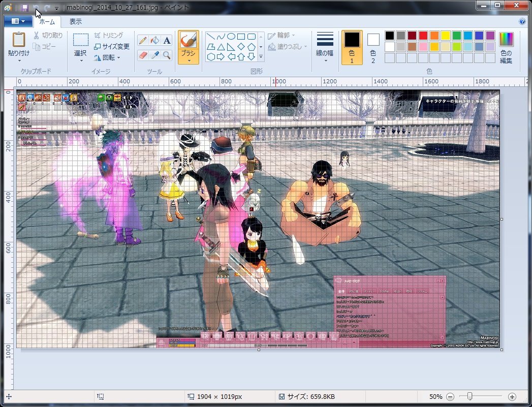Click the zoom in plus button
The height and width of the screenshot is (407, 532).
pyautogui.click(x=512, y=396)
